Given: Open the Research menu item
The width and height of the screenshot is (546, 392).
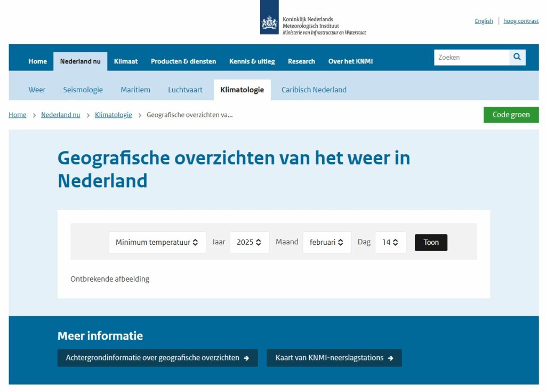Looking at the screenshot, I should click(x=301, y=61).
